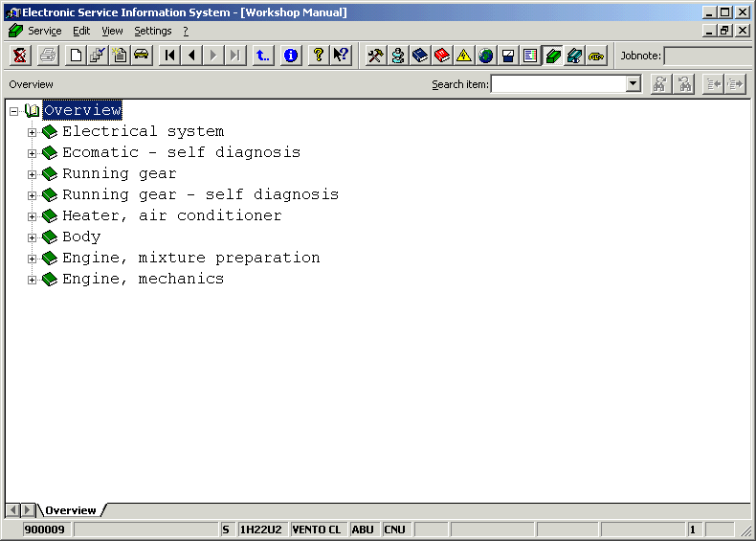
Task: Click the yellow warning triangle icon
Action: click(464, 56)
